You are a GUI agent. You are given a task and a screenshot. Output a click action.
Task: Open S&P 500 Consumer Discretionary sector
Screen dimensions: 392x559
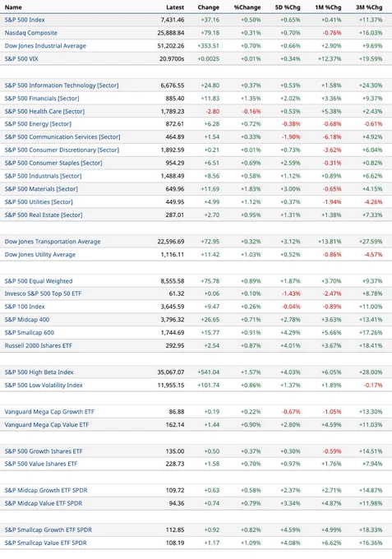pos(62,150)
